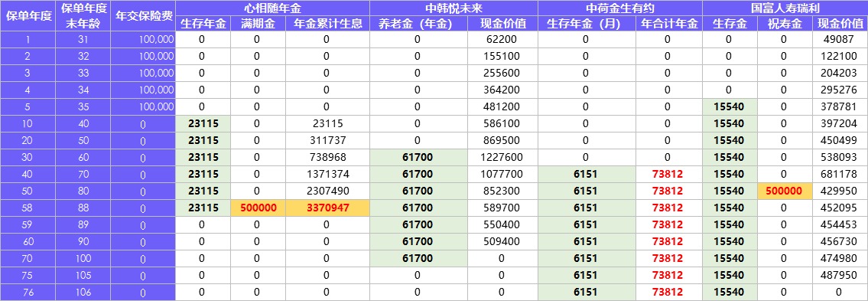Select the age cell showing 105
Image resolution: width=868 pixels, height=301 pixels.
84,276
